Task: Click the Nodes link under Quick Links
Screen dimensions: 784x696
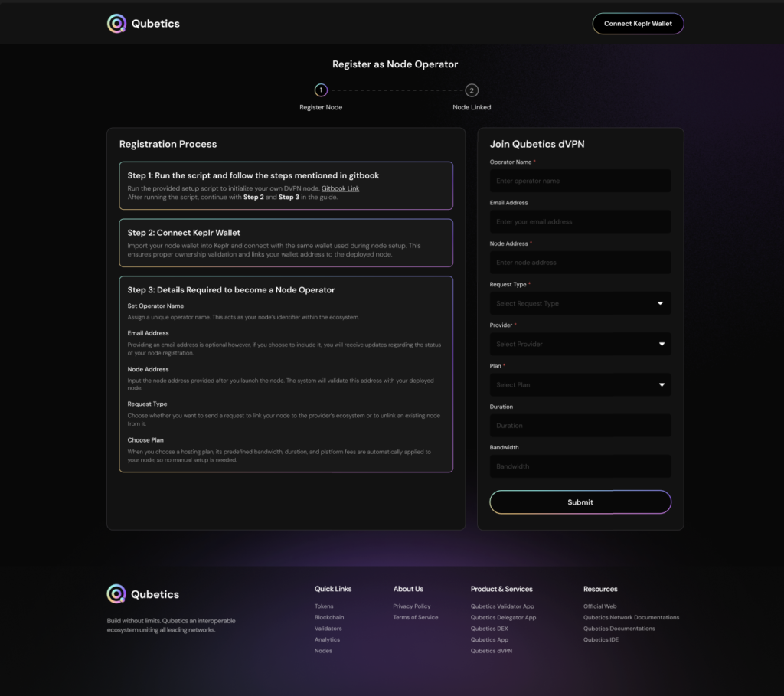Action: click(x=323, y=650)
